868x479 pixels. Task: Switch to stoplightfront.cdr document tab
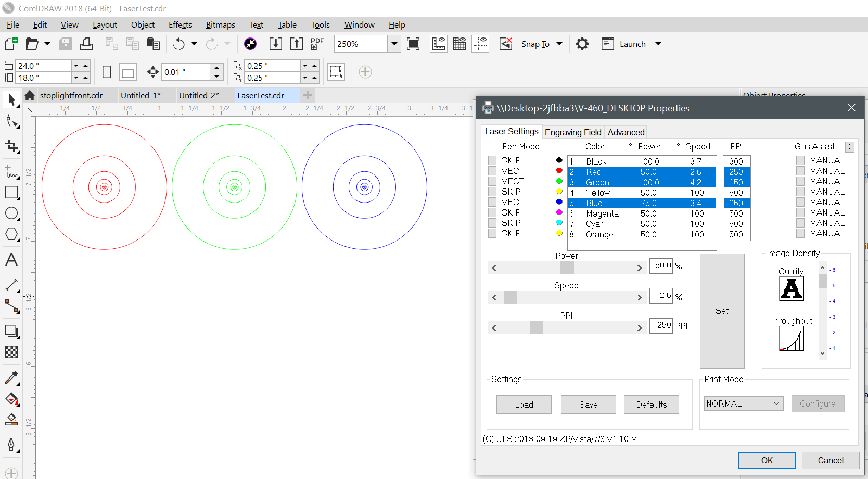pyautogui.click(x=71, y=95)
